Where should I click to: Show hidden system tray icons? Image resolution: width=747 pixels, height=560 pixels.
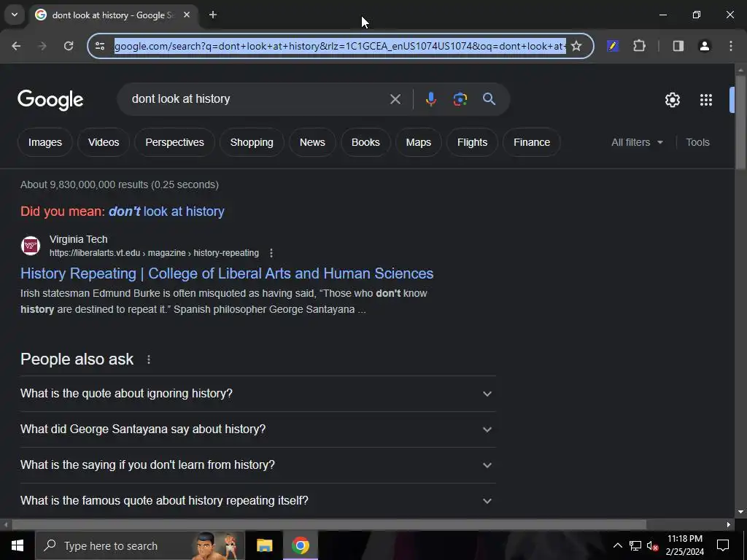tap(617, 545)
